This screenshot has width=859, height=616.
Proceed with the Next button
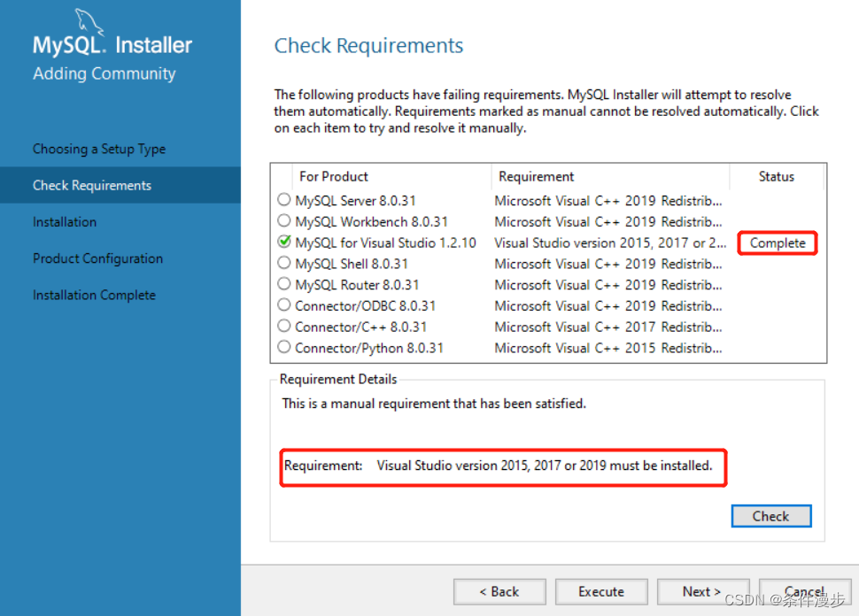703,591
